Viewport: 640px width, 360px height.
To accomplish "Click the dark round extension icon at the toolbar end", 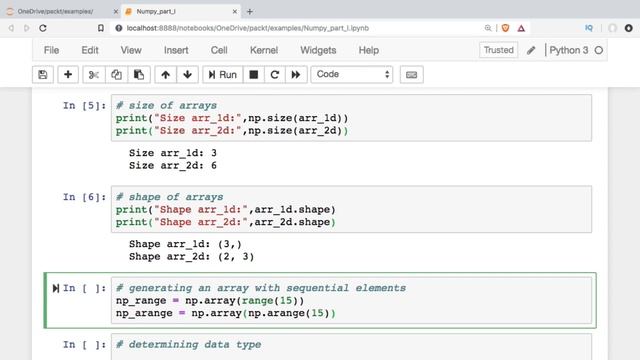I will coord(629,28).
